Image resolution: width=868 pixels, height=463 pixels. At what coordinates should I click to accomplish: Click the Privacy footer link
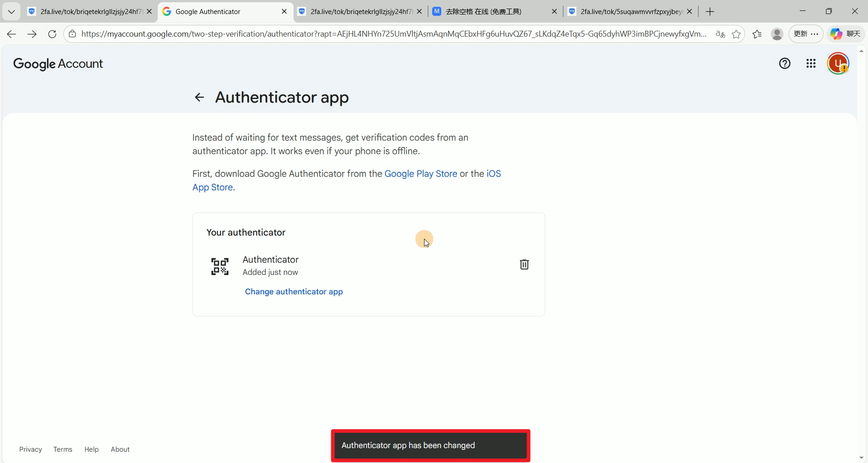[30, 449]
